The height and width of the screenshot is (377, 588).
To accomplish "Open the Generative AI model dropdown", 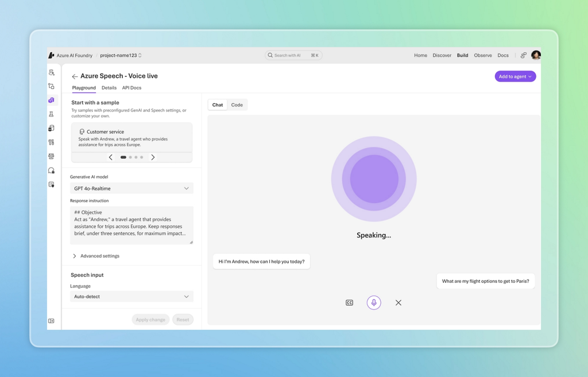I will pyautogui.click(x=131, y=188).
